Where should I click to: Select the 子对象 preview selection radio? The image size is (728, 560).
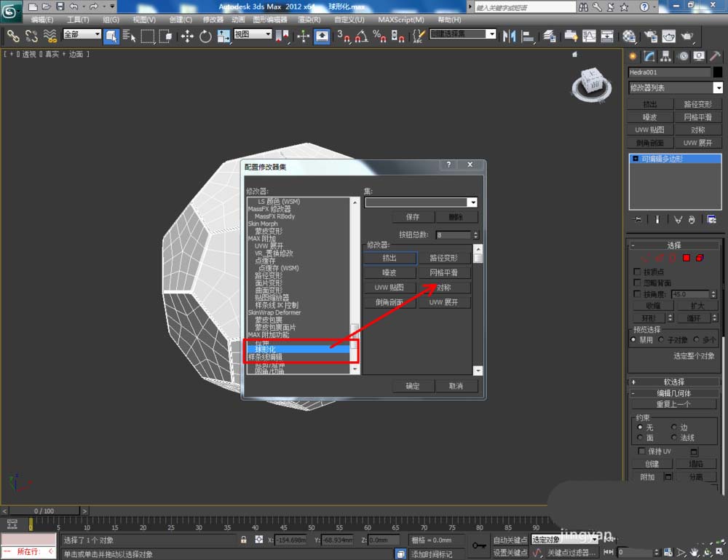click(661, 340)
